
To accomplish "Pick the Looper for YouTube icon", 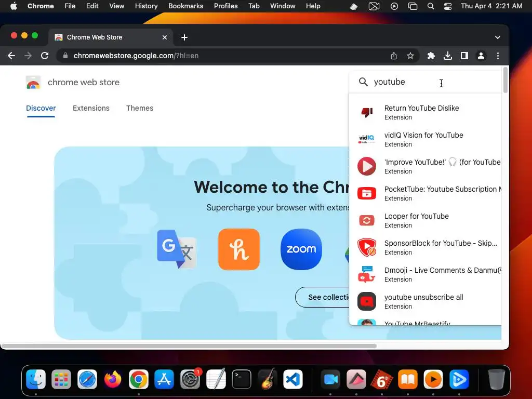I will (367, 220).
